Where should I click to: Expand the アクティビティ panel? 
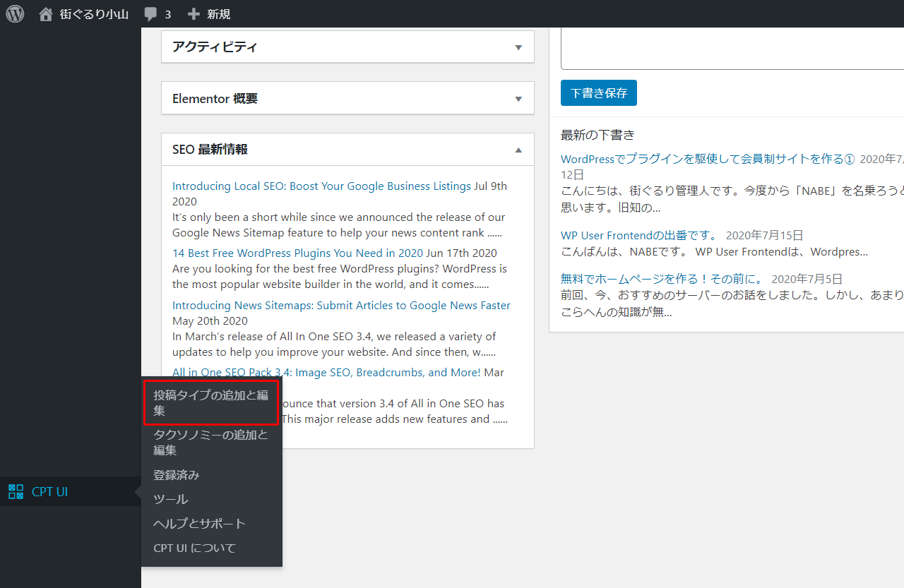(518, 47)
